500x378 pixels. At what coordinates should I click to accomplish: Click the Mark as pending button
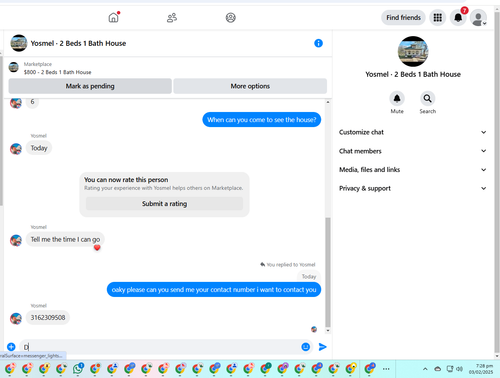[x=90, y=86]
